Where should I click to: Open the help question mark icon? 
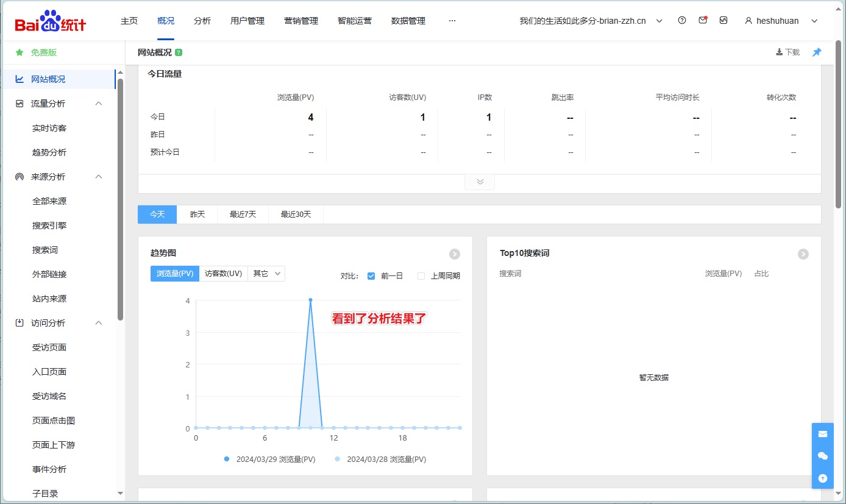pyautogui.click(x=682, y=20)
